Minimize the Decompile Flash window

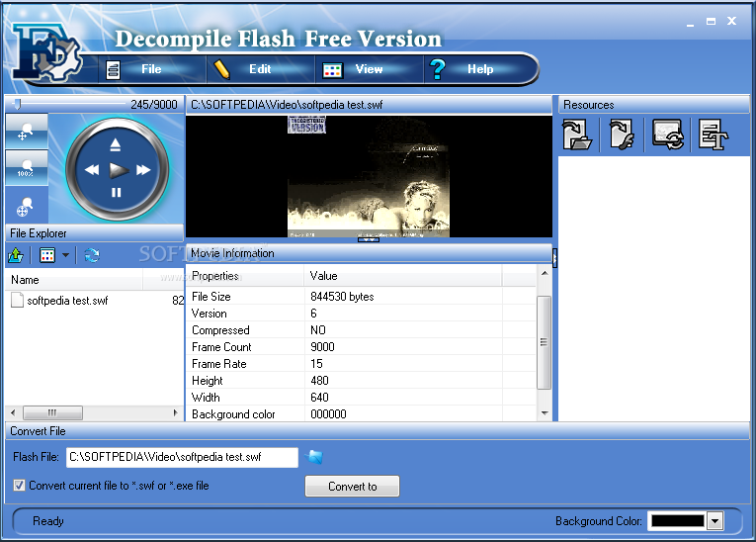[x=691, y=23]
